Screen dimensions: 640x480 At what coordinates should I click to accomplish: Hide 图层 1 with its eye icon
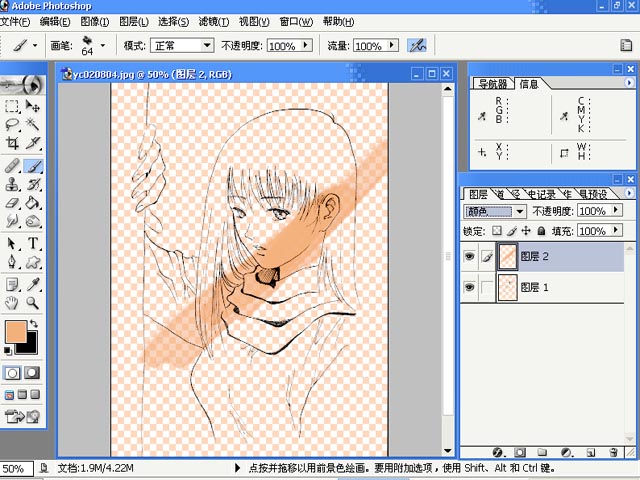pyautogui.click(x=469, y=287)
